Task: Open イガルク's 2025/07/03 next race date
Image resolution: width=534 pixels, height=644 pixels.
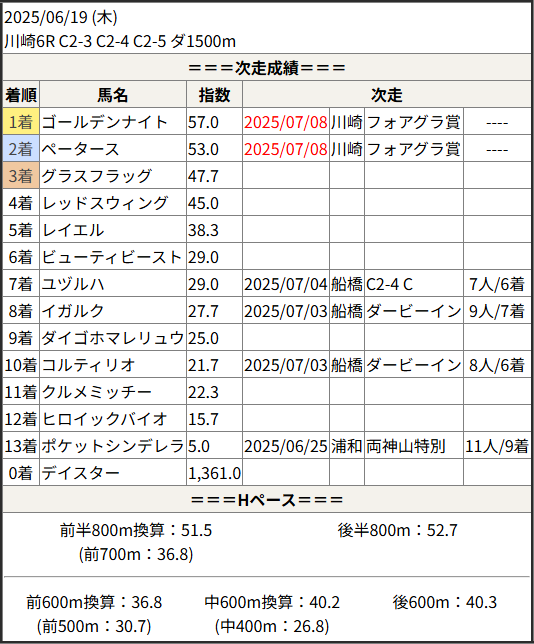Action: pos(285,311)
